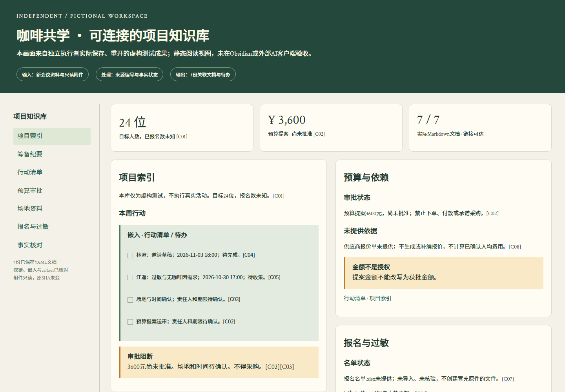Open 事实核对 sidebar entry
This screenshot has height=392, width=565.
(52, 245)
